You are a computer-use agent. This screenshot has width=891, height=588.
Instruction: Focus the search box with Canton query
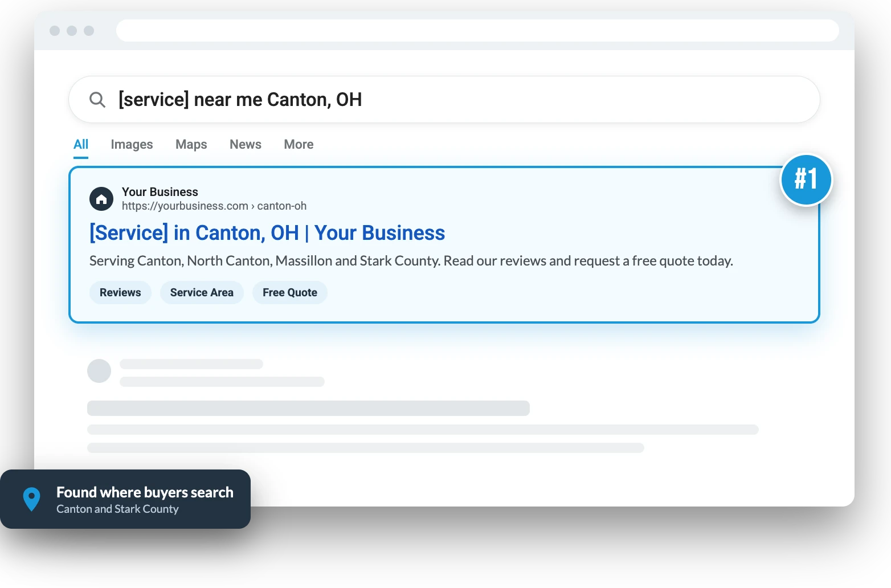444,100
